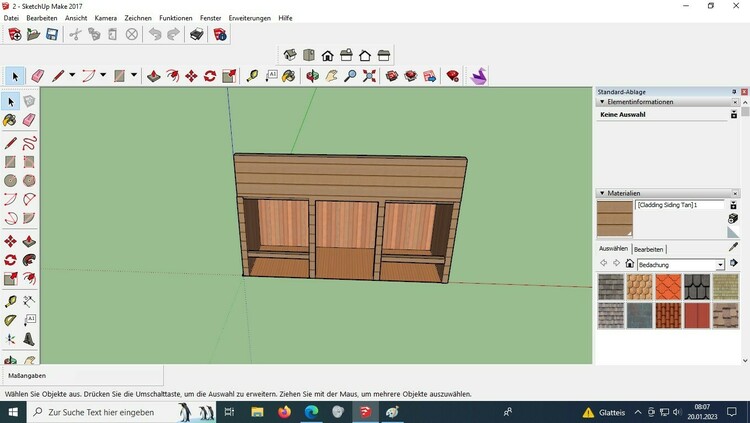Click the Zoom Extents icon

pyautogui.click(x=369, y=76)
